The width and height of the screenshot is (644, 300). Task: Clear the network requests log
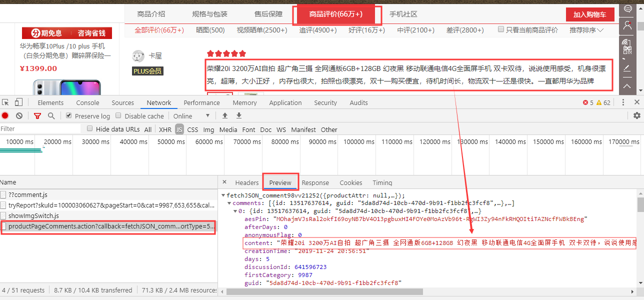[x=19, y=115]
